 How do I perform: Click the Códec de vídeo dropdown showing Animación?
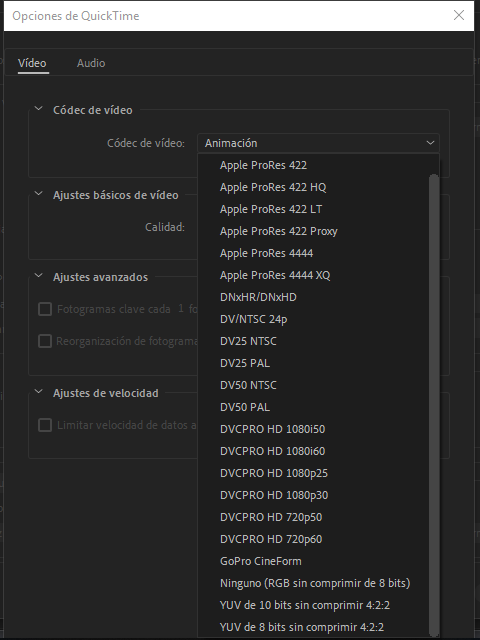coord(318,143)
